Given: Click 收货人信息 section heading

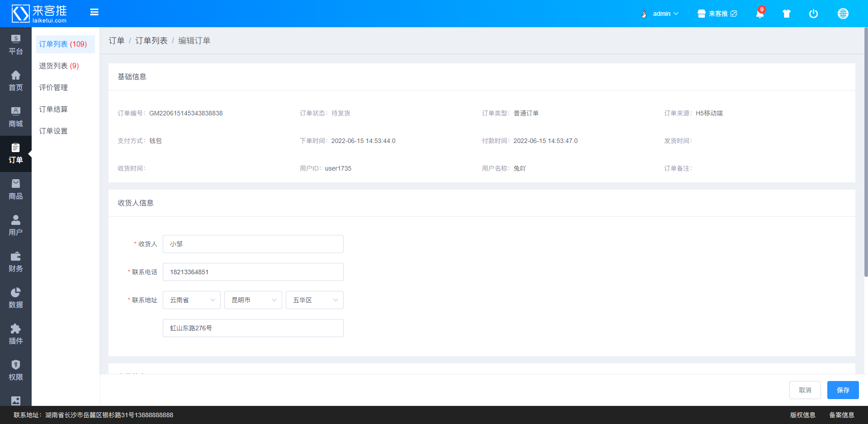Looking at the screenshot, I should coord(136,203).
